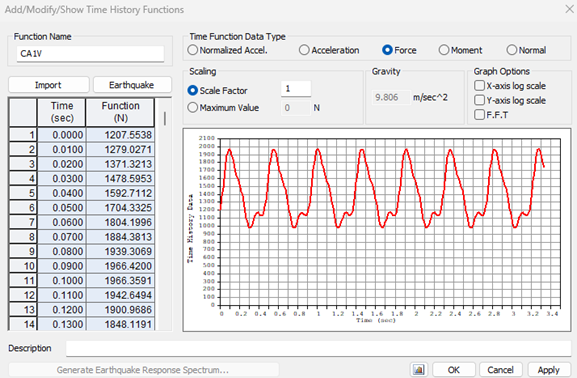Select function value 1592.7112

120,193
